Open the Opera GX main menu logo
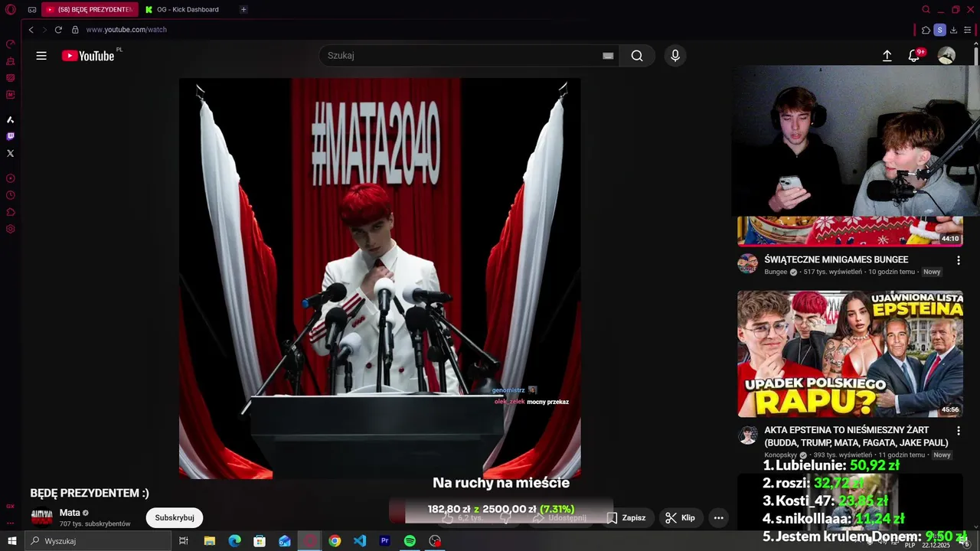This screenshot has width=980, height=551. coord(11,10)
